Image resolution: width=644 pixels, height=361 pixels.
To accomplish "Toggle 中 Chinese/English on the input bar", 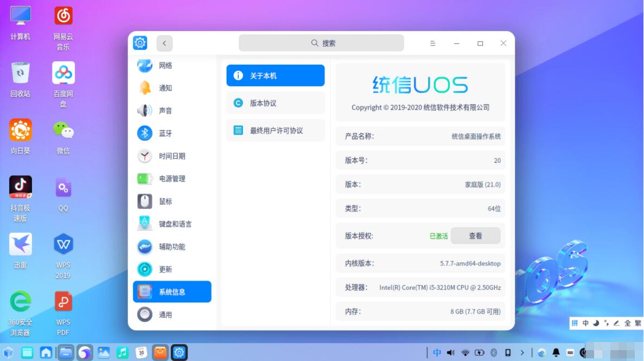I will click(x=586, y=323).
